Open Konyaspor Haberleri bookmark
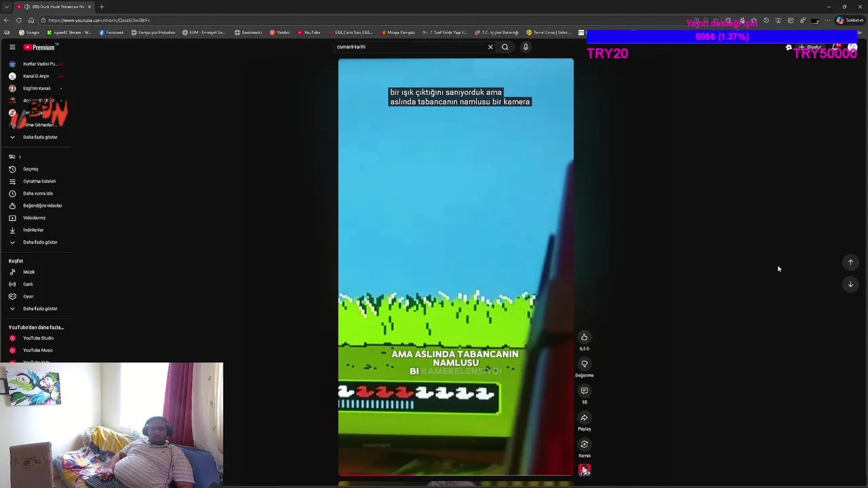 coord(153,33)
